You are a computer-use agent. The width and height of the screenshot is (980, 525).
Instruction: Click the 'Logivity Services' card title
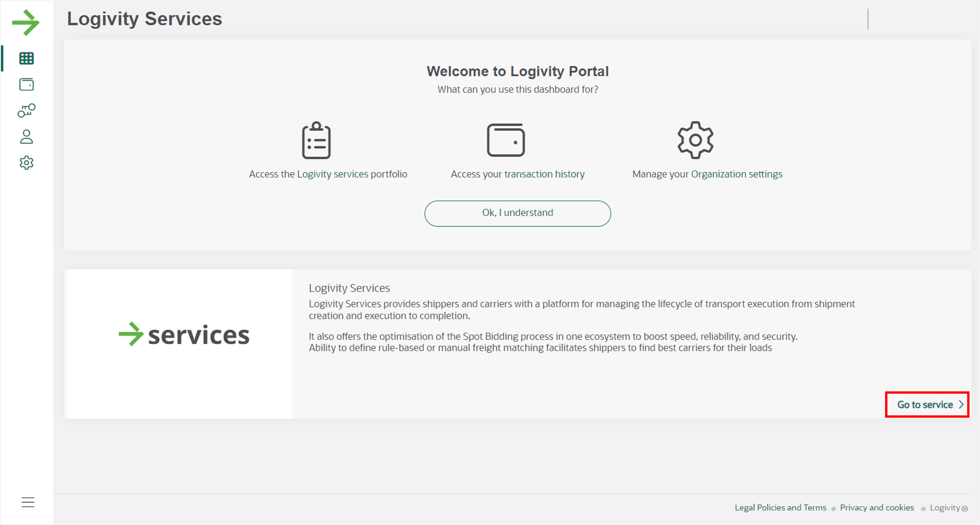[x=349, y=288]
